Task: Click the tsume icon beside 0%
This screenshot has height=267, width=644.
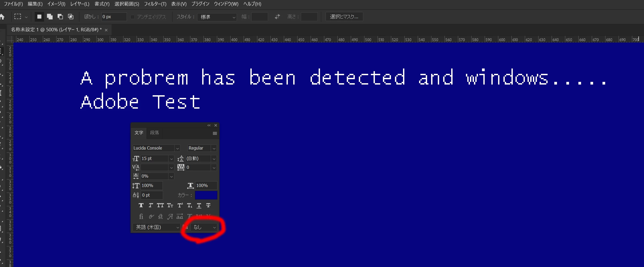Action: click(x=136, y=176)
